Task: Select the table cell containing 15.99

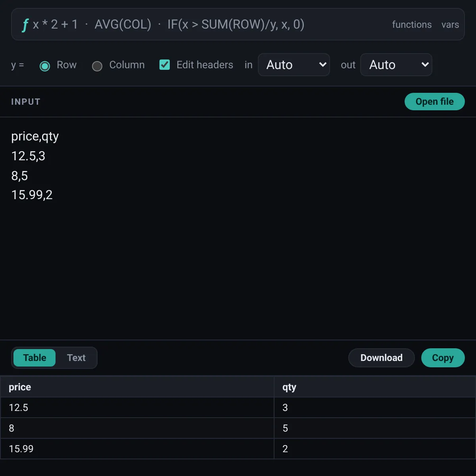Action: tap(137, 449)
